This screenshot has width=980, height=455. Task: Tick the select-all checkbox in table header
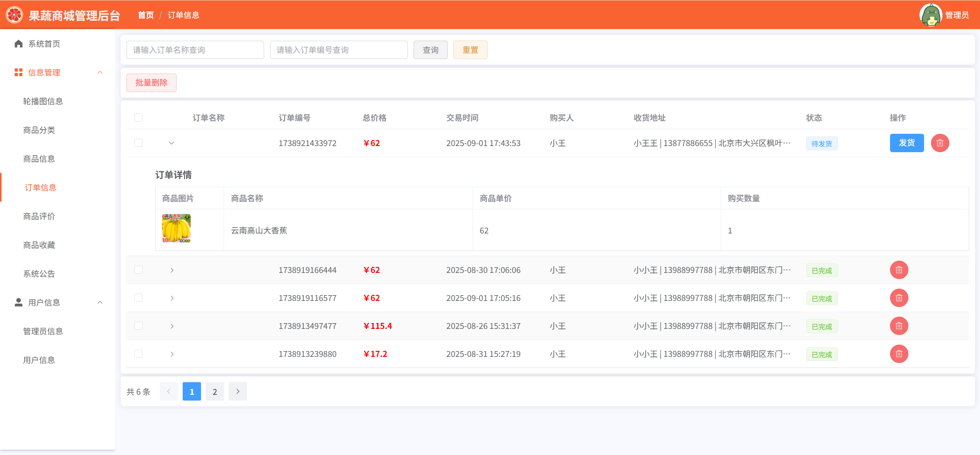tap(139, 117)
